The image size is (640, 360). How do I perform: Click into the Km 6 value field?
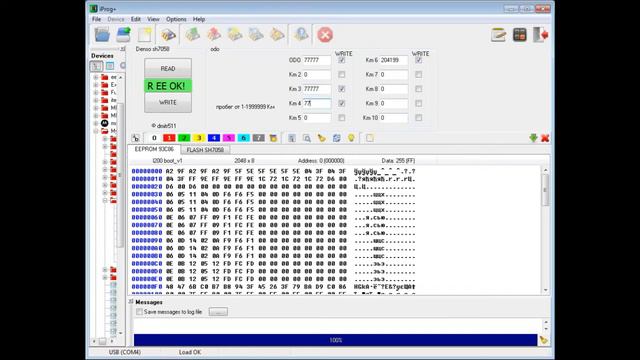[393, 60]
